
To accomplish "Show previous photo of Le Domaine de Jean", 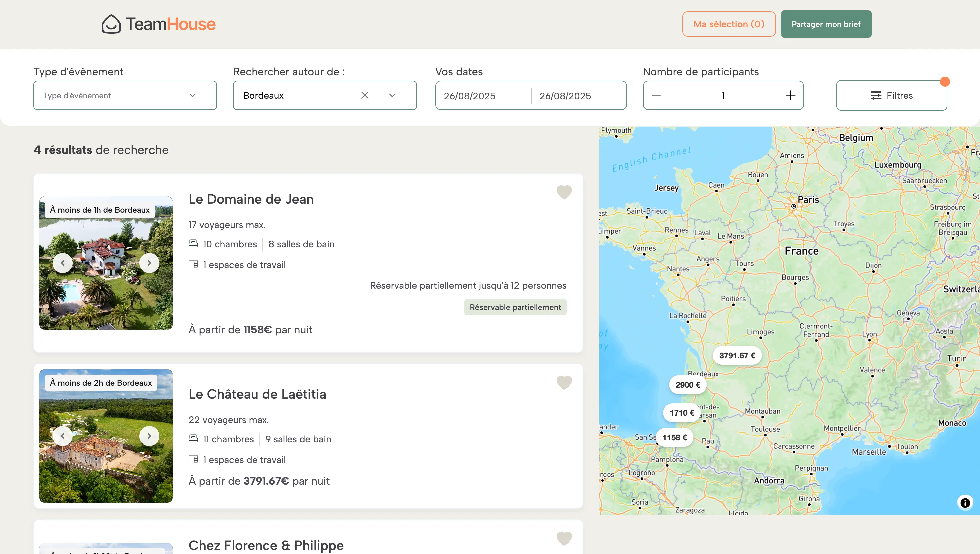I will (63, 263).
